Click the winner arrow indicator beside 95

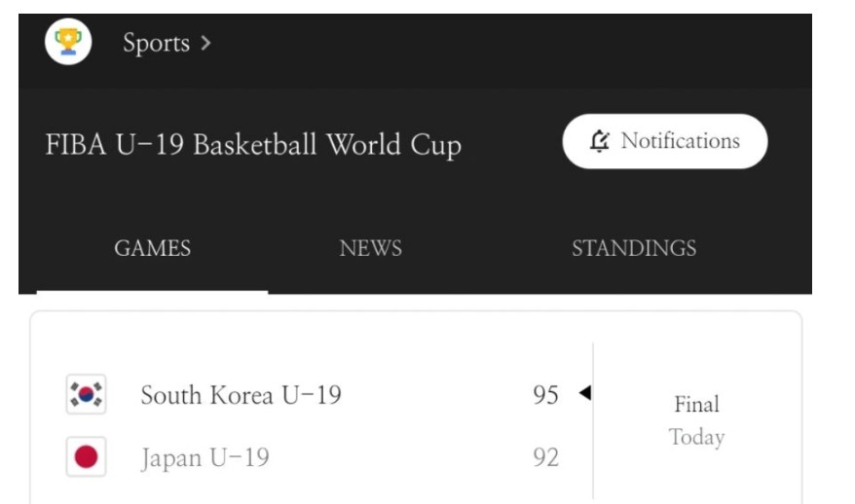pyautogui.click(x=584, y=393)
